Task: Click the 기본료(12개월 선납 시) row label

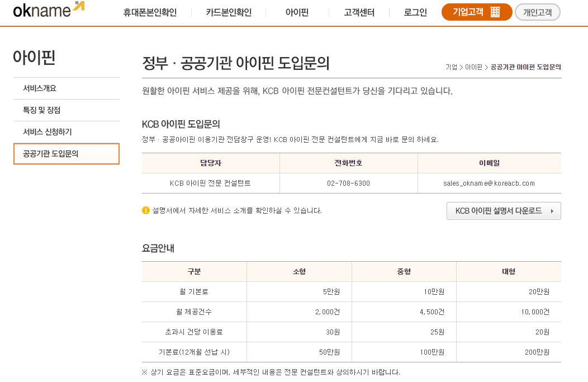Action: click(194, 352)
